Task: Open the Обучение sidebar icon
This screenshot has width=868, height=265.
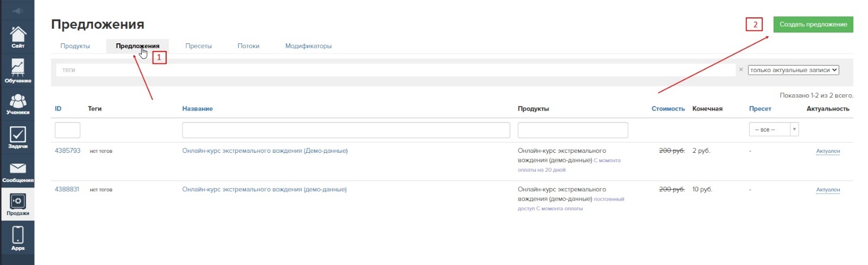Action: point(18,71)
